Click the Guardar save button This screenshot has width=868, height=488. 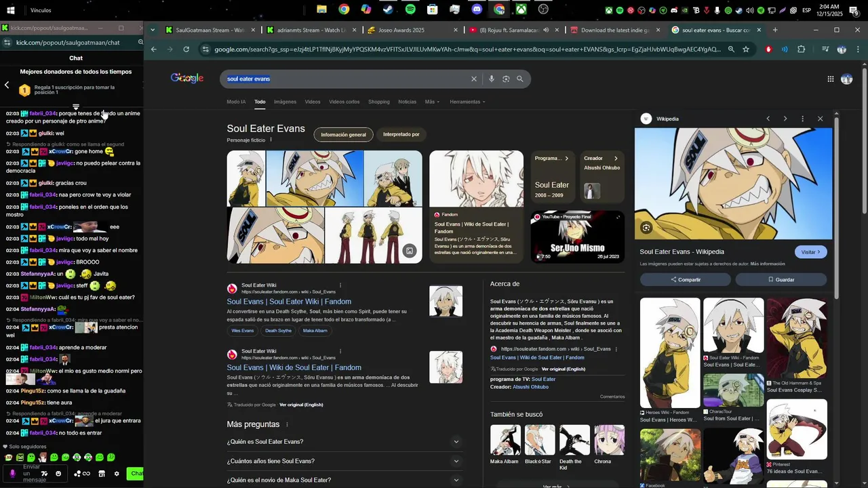click(781, 279)
